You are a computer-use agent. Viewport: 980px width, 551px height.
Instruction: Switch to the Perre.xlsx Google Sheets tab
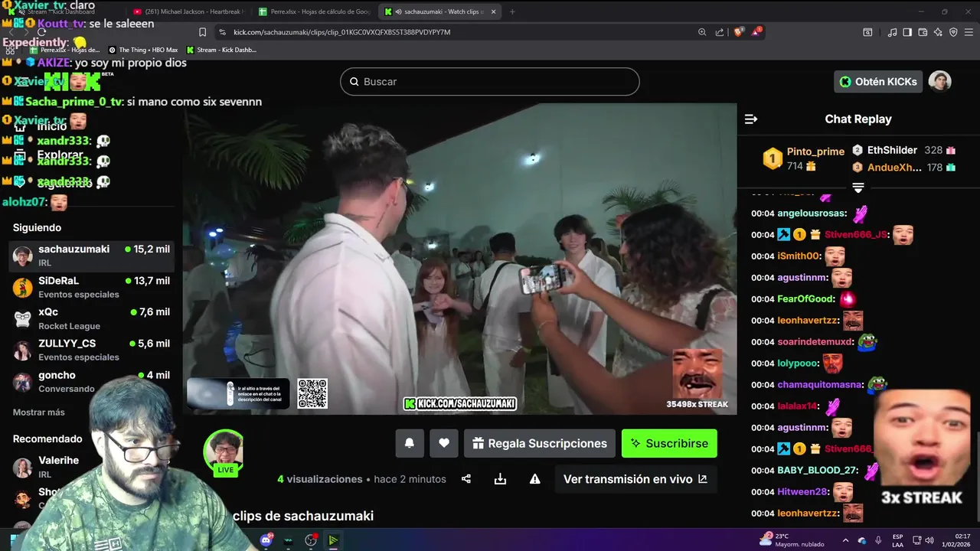[x=315, y=11]
